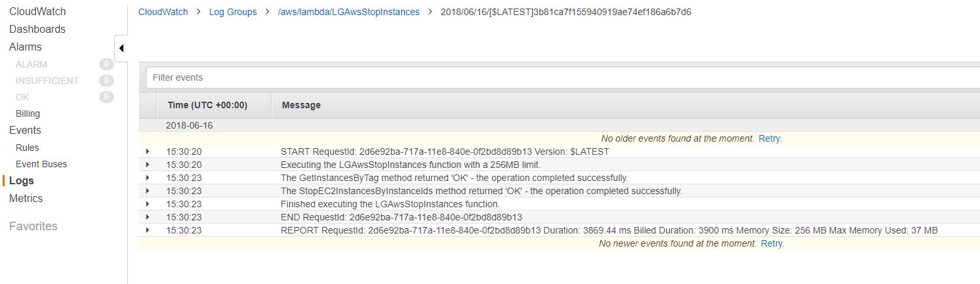The width and height of the screenshot is (980, 284).
Task: Expand the REPORT RequestId log event
Action: [x=148, y=230]
